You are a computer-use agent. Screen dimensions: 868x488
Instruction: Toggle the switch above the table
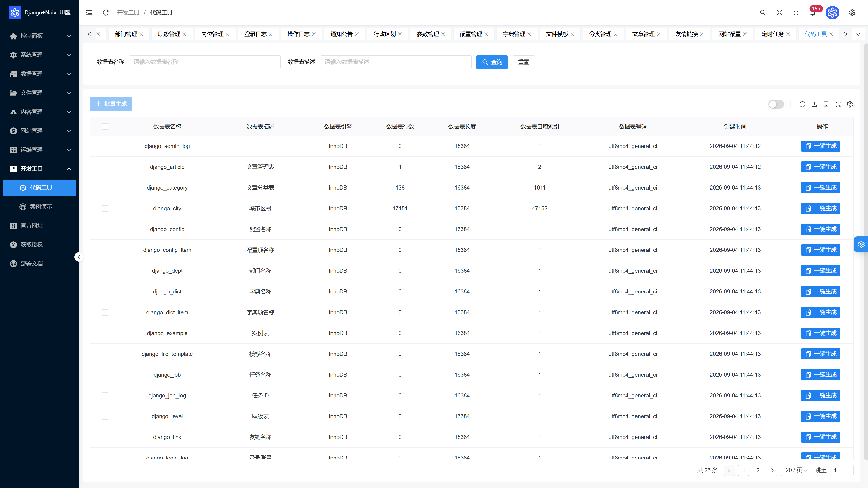[776, 104]
